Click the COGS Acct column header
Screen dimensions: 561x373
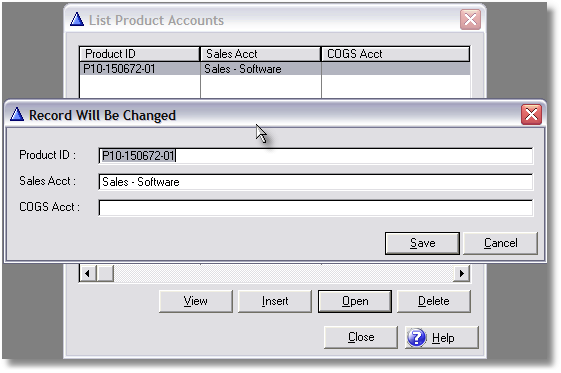[395, 54]
